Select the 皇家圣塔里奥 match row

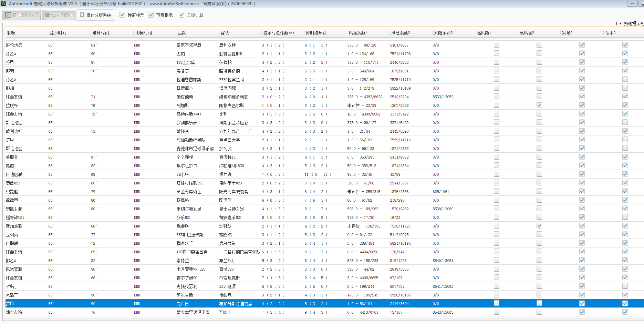coord(189,45)
